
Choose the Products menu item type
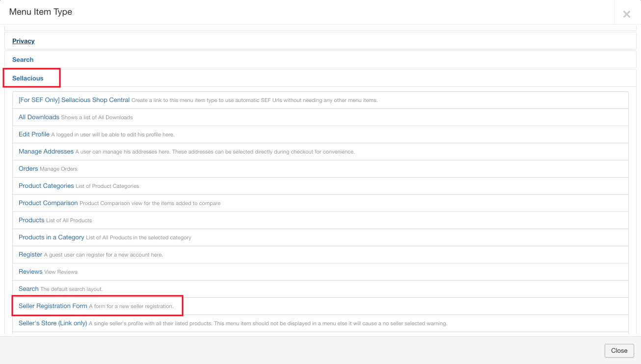coord(31,220)
